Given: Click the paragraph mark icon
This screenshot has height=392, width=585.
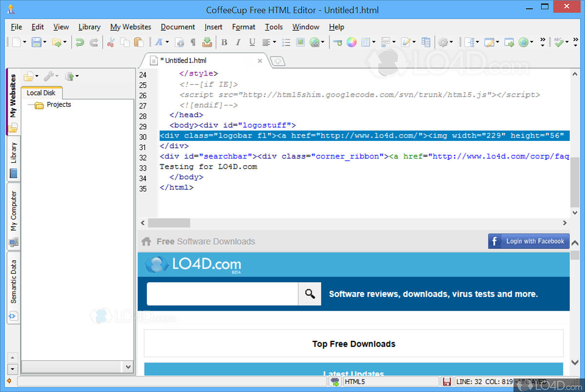Looking at the screenshot, I should [x=193, y=42].
